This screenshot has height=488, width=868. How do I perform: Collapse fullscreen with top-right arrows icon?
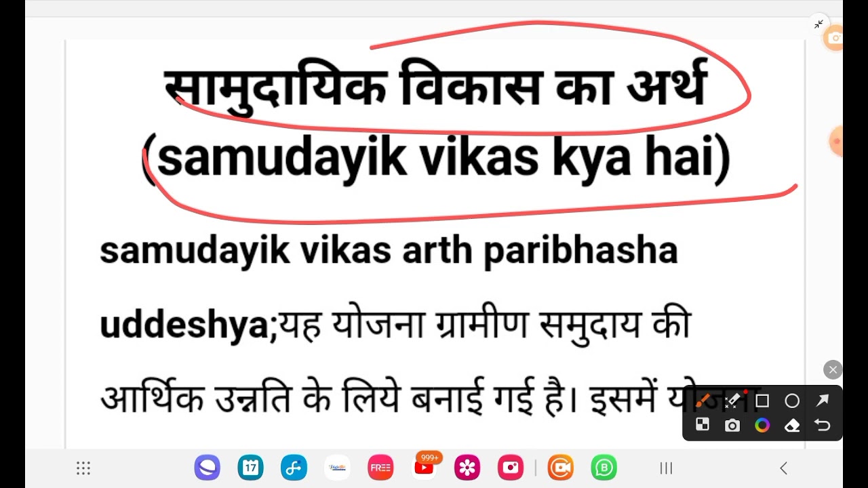coord(819,24)
